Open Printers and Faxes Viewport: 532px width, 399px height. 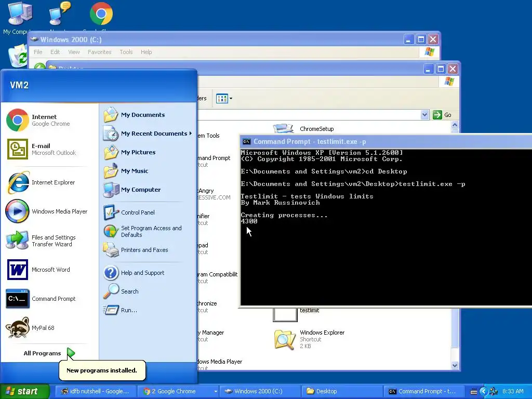148,250
